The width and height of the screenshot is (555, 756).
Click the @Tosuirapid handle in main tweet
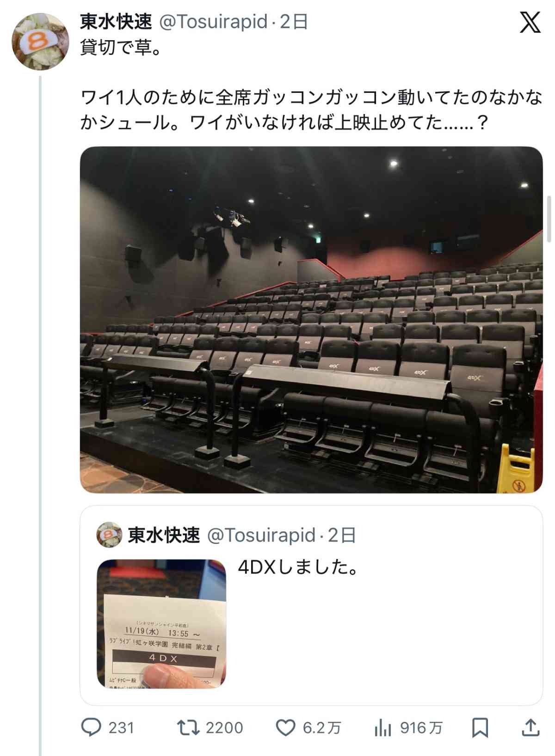214,22
